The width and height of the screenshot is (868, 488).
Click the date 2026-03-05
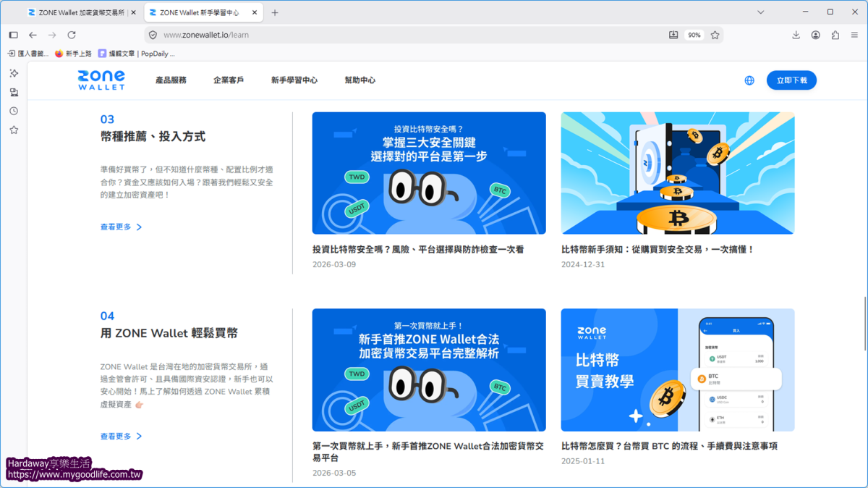334,474
